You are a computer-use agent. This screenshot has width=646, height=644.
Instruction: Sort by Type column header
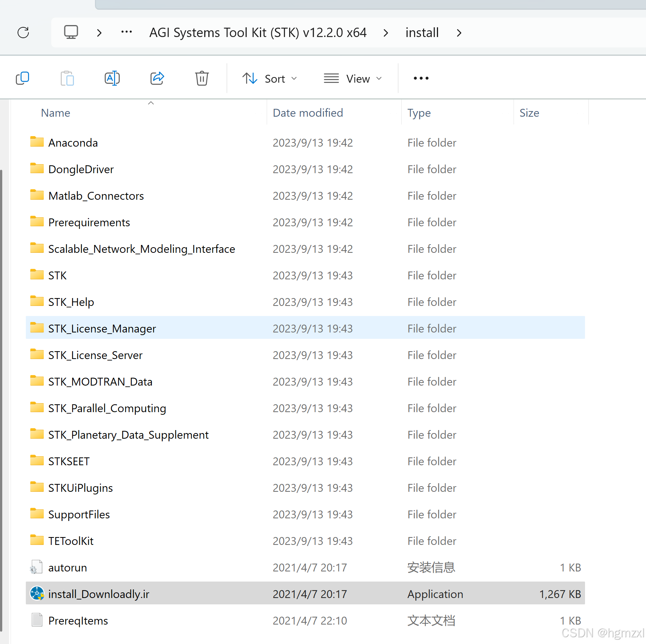click(419, 113)
